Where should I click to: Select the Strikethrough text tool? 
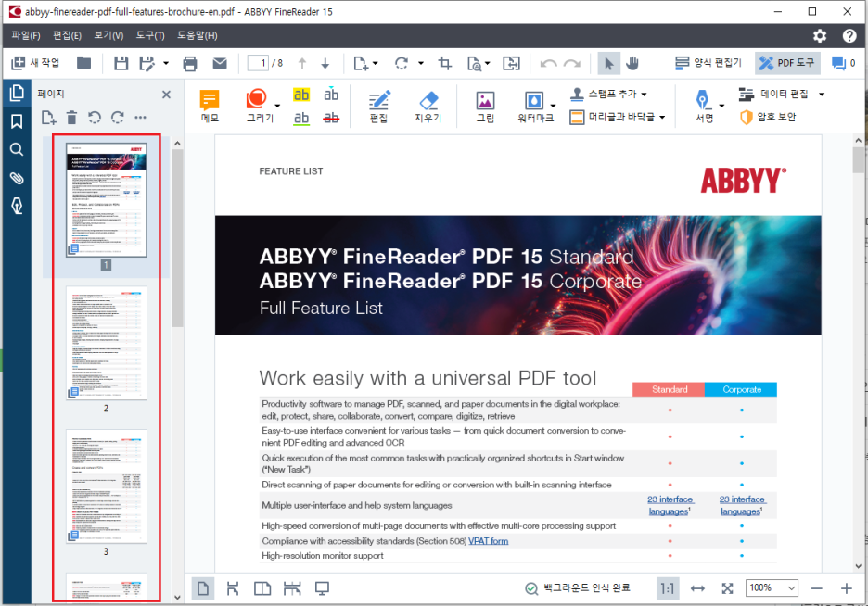click(x=331, y=118)
